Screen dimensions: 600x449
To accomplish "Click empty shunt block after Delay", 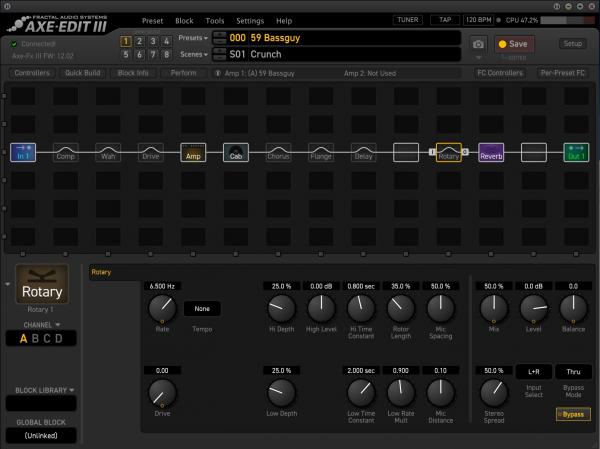I will point(406,152).
